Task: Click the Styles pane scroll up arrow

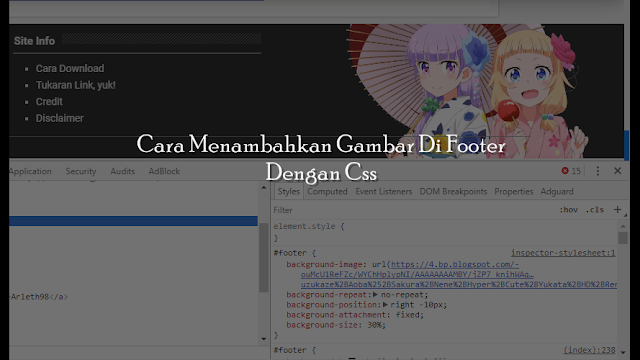Action: (623, 226)
